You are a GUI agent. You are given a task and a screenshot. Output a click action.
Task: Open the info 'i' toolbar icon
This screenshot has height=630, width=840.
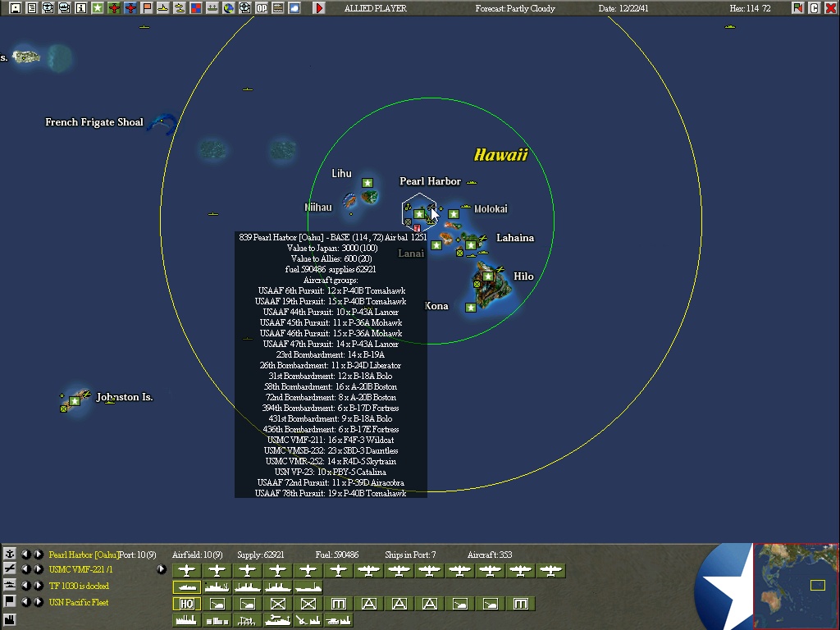pyautogui.click(x=81, y=8)
